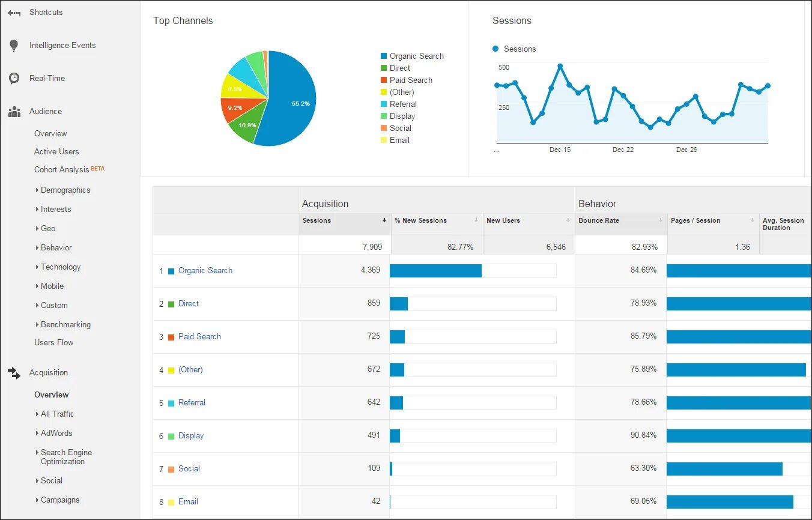This screenshot has height=520, width=812.
Task: Expand the Demographics section
Action: (65, 190)
